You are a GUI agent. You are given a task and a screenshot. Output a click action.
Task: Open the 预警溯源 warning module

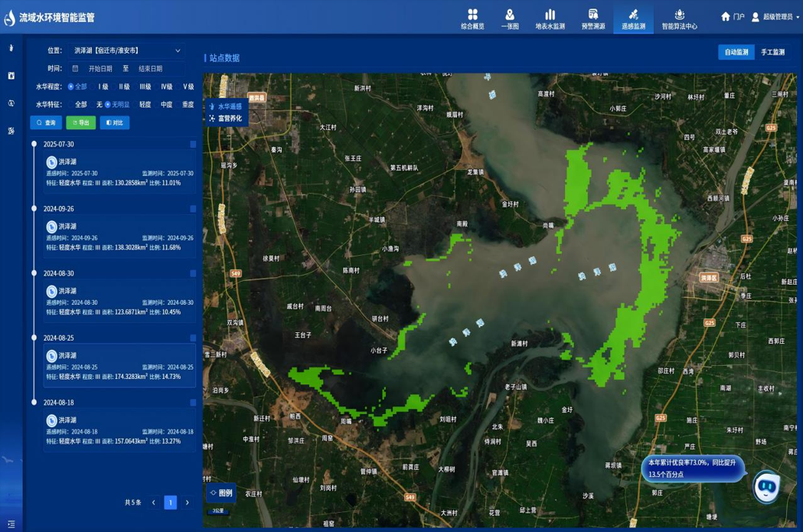click(592, 18)
